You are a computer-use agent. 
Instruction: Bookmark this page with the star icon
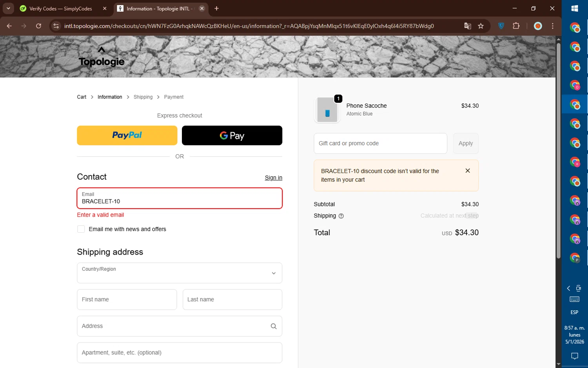481,26
